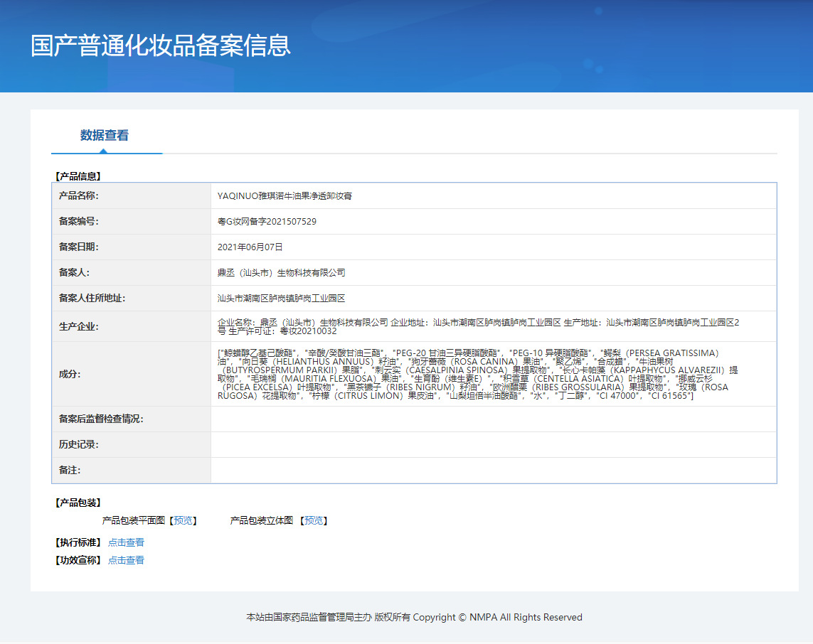Select the date 2021年06月07日
This screenshot has height=644, width=813.
pyautogui.click(x=250, y=247)
